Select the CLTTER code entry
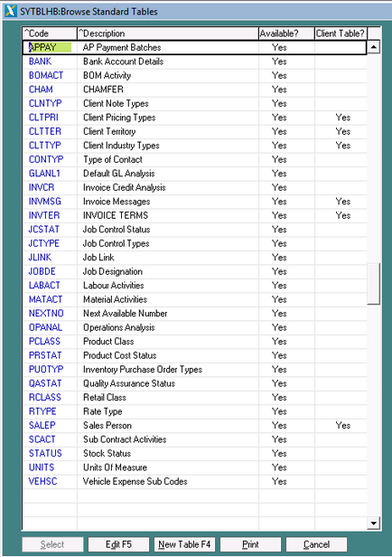 tap(44, 131)
